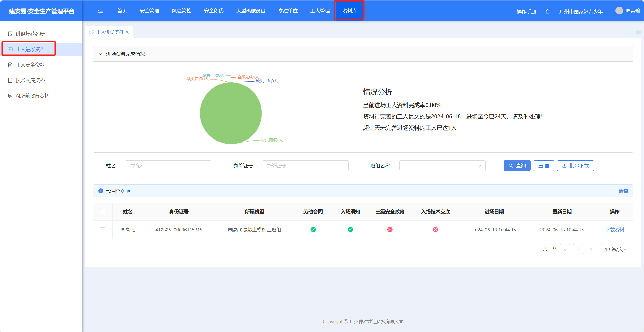Viewport: 644px width, 332px height.
Task: Click the 下载资料 link for 周高飞
Action: pyautogui.click(x=614, y=230)
